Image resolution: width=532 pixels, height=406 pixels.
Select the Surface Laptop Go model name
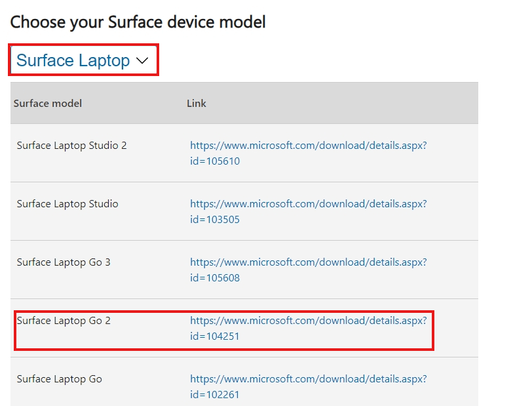[x=60, y=379]
